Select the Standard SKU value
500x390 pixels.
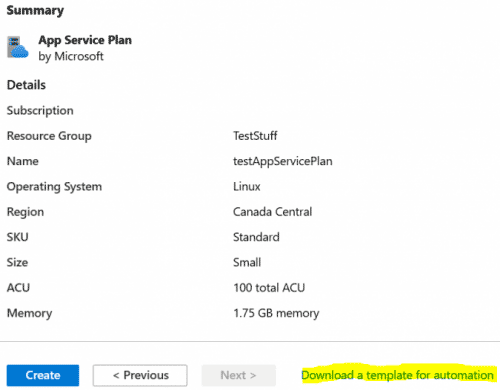(x=256, y=237)
